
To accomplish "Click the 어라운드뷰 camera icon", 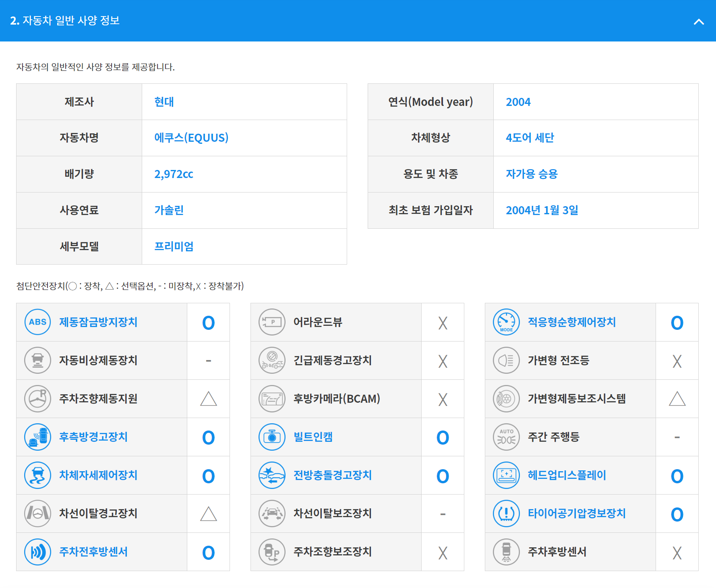I will (271, 322).
